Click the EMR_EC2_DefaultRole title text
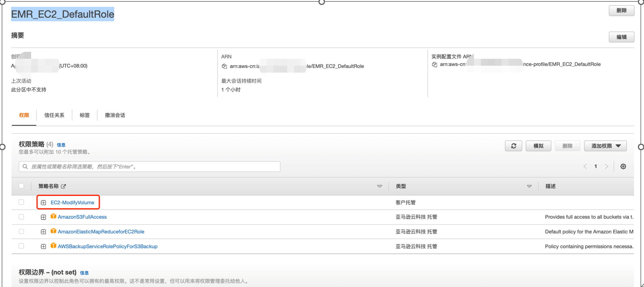The height and width of the screenshot is (287, 644). point(63,14)
